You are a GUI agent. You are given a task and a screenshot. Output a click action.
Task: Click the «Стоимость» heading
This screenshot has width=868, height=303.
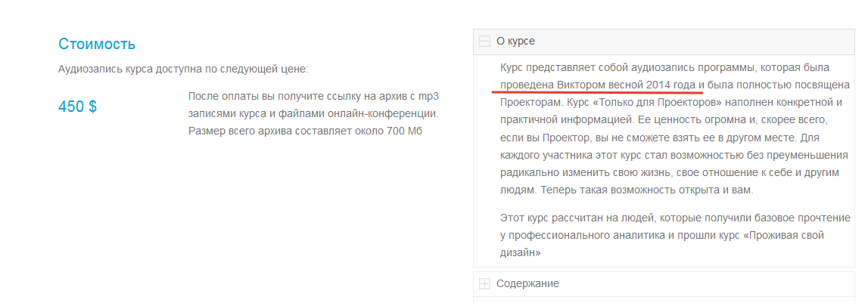(x=97, y=44)
